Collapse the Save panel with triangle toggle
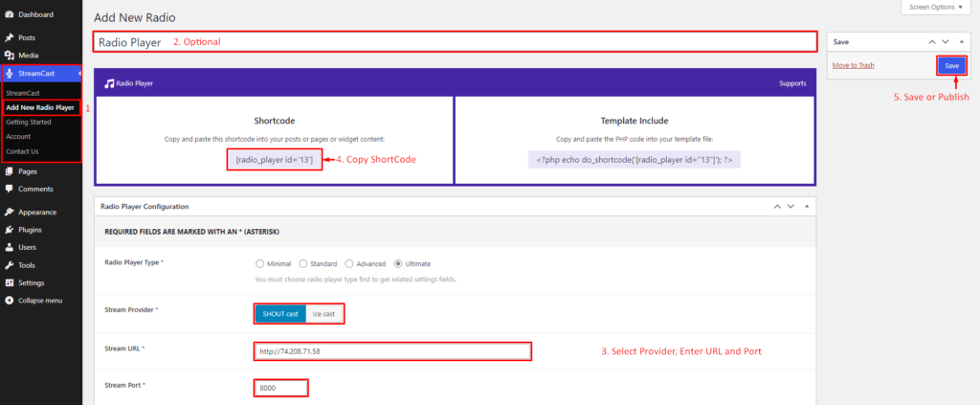 tap(960, 42)
